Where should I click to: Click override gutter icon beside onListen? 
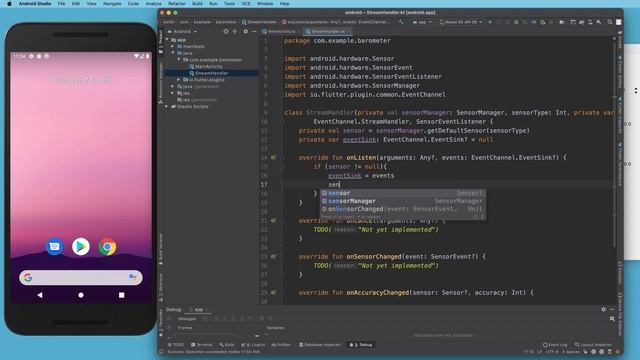pos(273,158)
